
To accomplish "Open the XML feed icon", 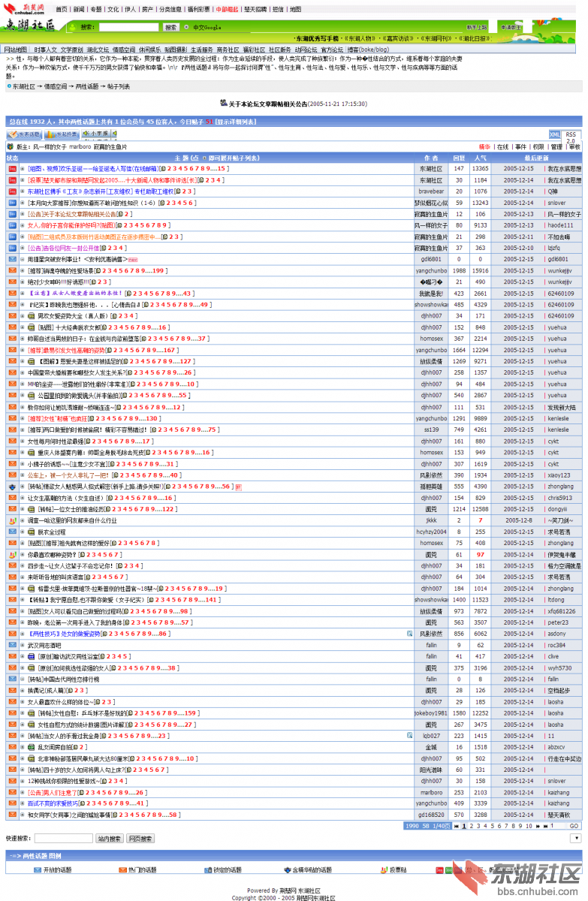I will coord(554,134).
